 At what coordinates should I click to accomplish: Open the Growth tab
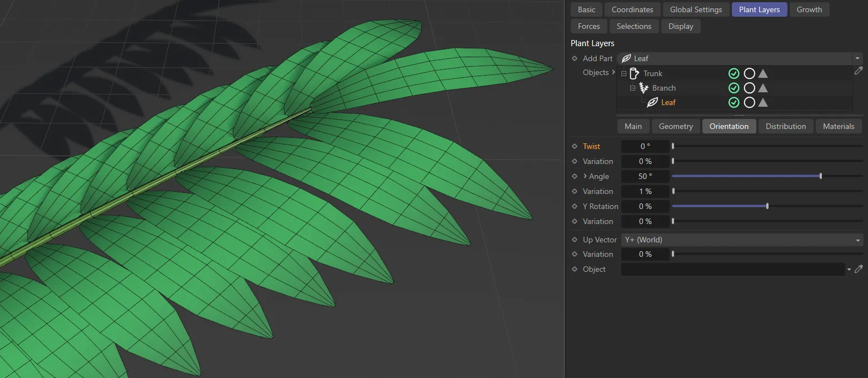click(809, 9)
